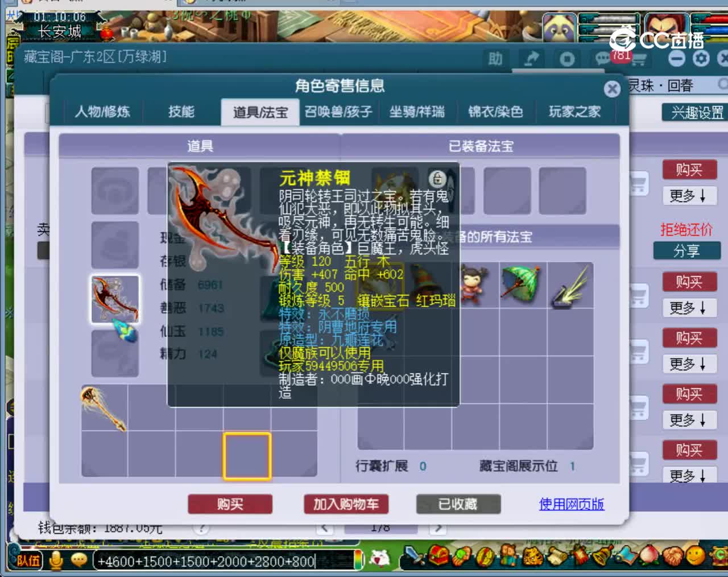Open the beige scroll quest icon
The image size is (728, 577).
(557, 557)
